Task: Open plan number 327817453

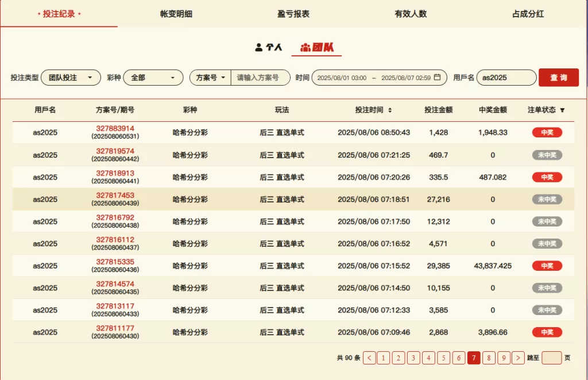Action: pos(115,195)
